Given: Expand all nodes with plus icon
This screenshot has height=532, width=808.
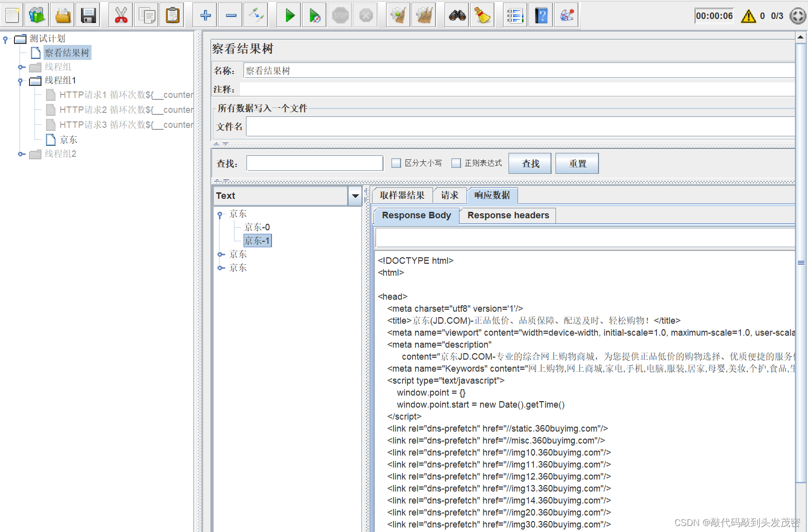Looking at the screenshot, I should pos(205,15).
